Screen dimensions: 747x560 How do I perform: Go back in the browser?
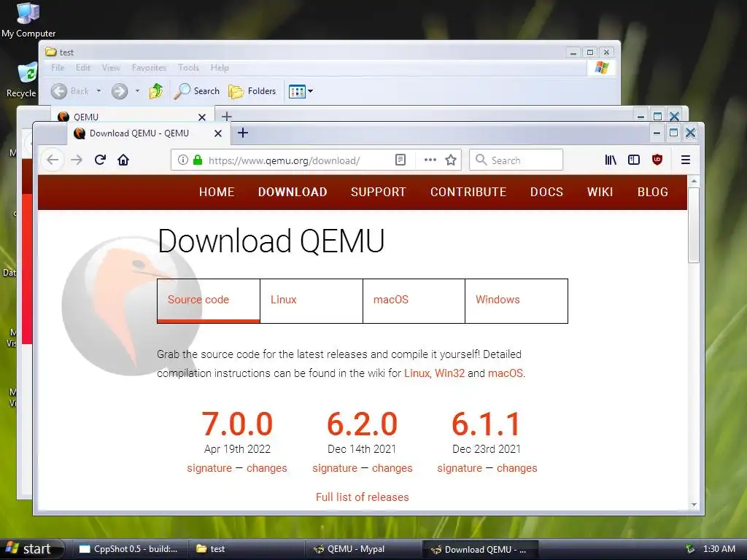click(x=53, y=160)
